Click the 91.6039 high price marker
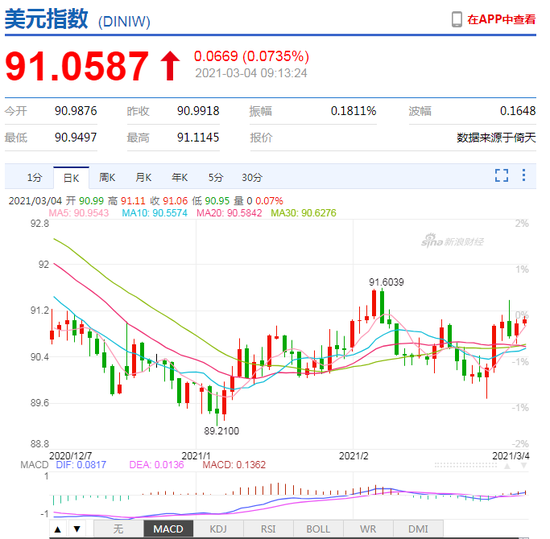550x539 pixels. (x=387, y=282)
